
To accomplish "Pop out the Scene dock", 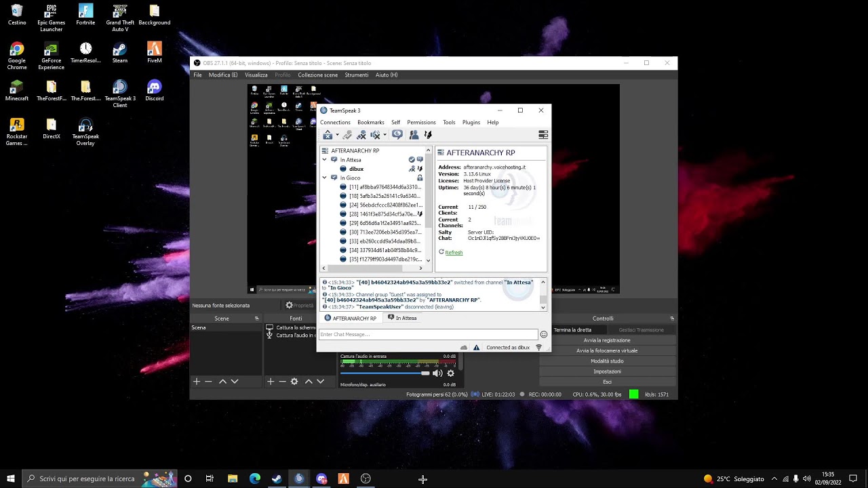I will [257, 319].
